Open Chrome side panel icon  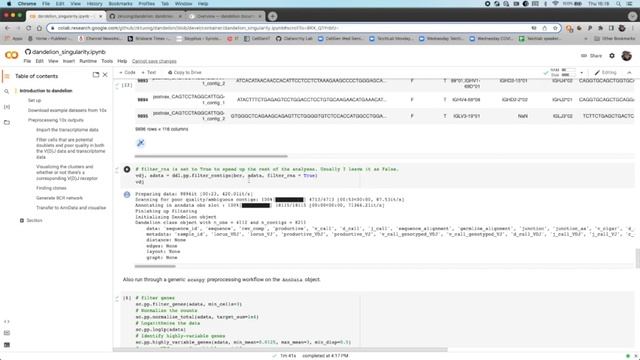pyautogui.click(x=611, y=28)
